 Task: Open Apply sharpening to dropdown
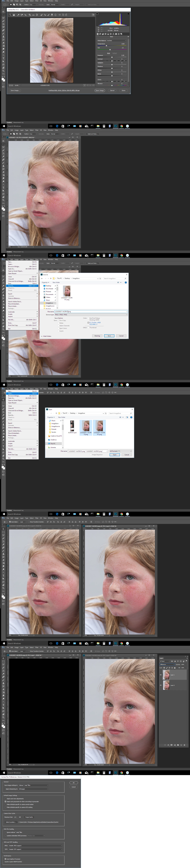tap(34, 789)
